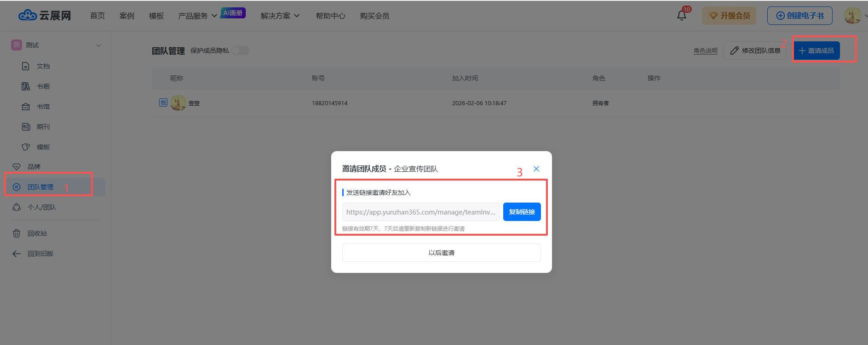Click the 以后邀请 button

point(441,253)
